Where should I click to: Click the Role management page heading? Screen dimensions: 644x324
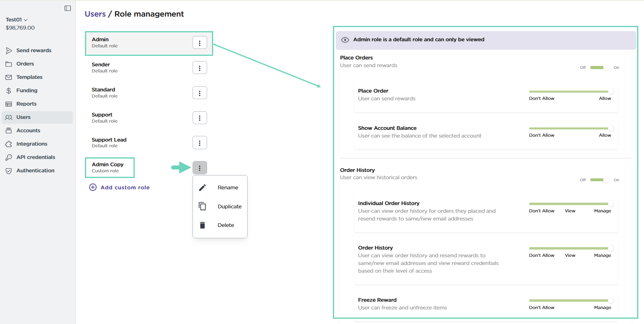click(x=149, y=14)
